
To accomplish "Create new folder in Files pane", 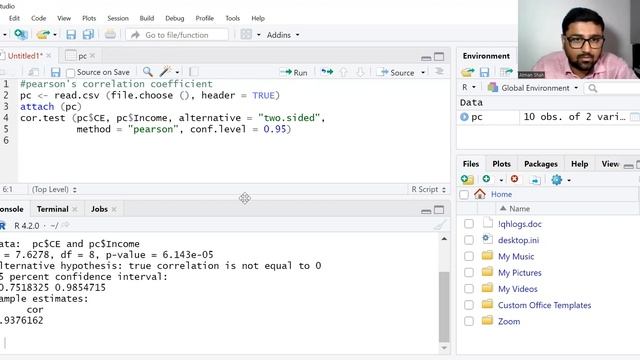I will [467, 179].
